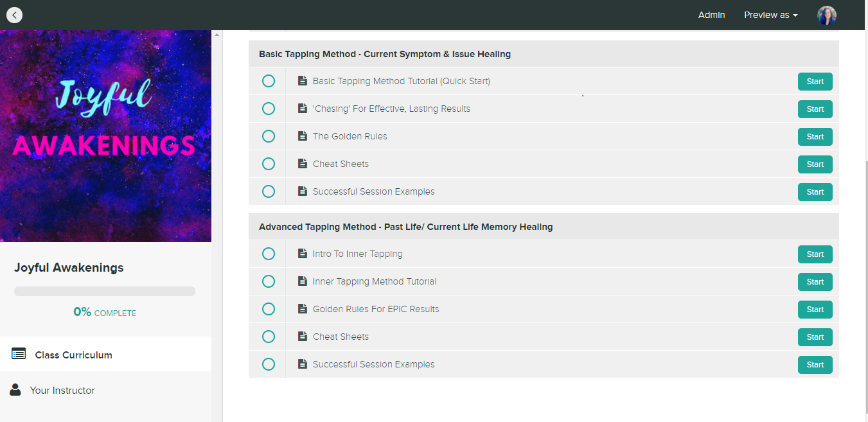The image size is (868, 422).
Task: Start Successful Session Examples in Advanced section
Action: pos(815,365)
